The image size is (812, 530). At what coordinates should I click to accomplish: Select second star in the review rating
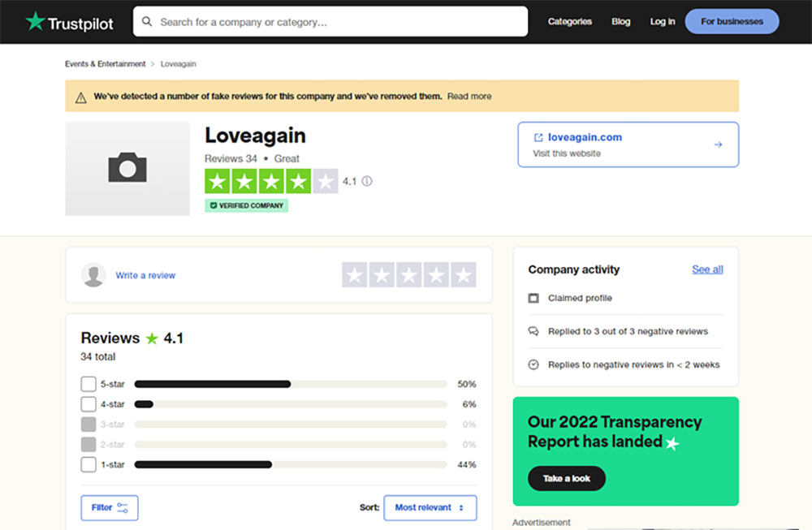tap(382, 275)
